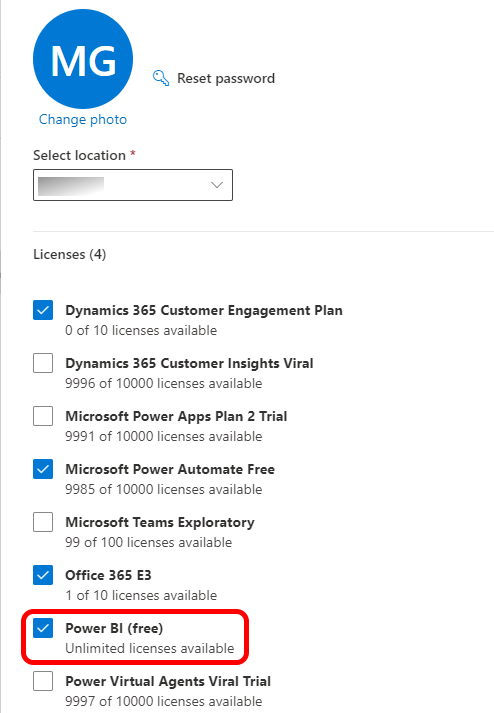The image size is (494, 713).
Task: Enable Microsoft Teams Exploratory license
Action: [43, 522]
